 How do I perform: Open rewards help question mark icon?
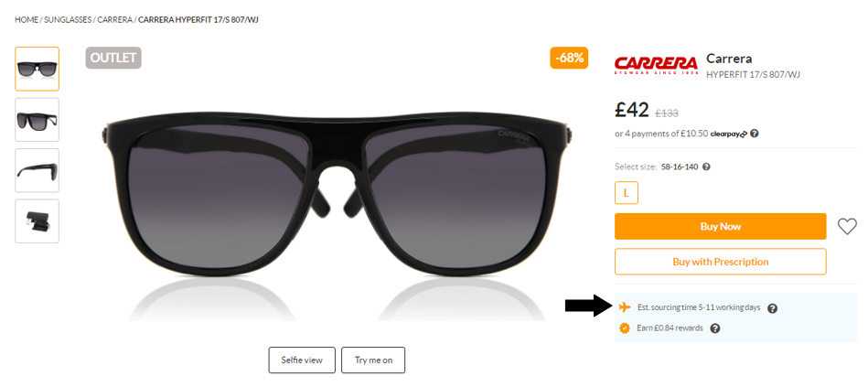[714, 328]
